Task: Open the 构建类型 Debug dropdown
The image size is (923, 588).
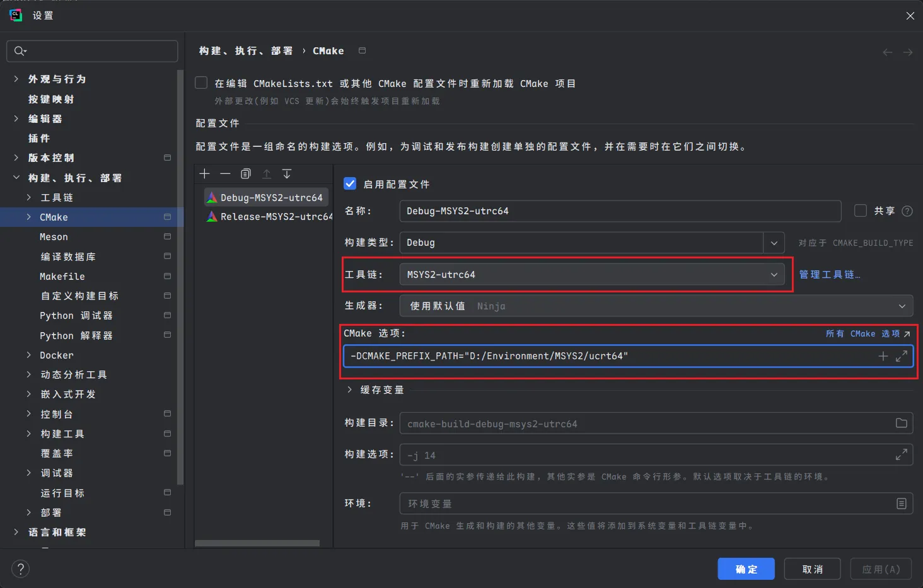Action: click(x=592, y=243)
